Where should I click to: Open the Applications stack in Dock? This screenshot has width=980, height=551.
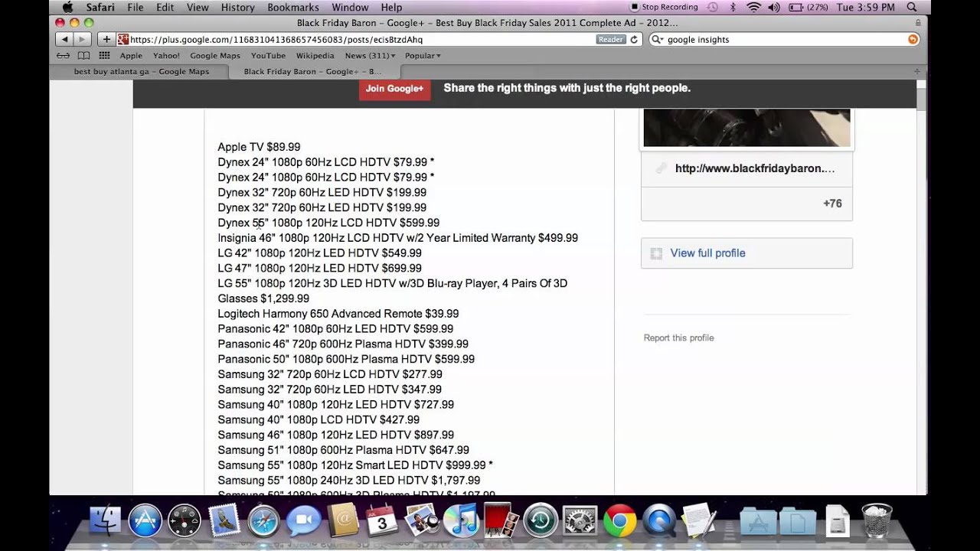tap(757, 522)
